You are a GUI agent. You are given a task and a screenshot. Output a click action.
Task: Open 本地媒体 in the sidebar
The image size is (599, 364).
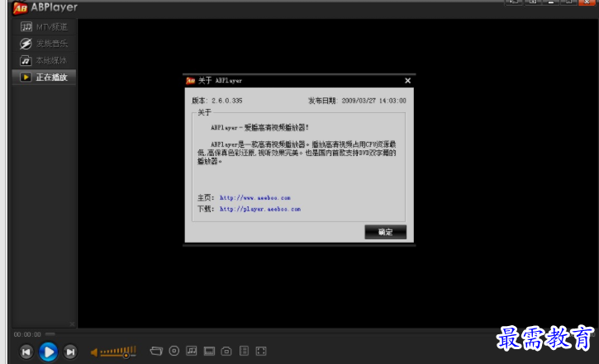click(45, 60)
